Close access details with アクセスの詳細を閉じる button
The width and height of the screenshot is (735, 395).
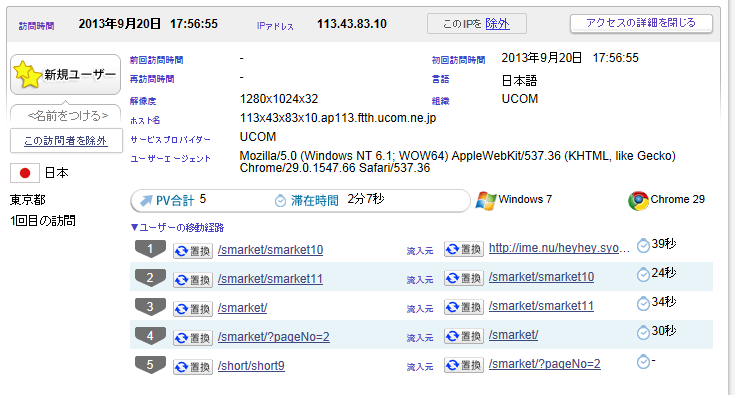click(x=641, y=23)
